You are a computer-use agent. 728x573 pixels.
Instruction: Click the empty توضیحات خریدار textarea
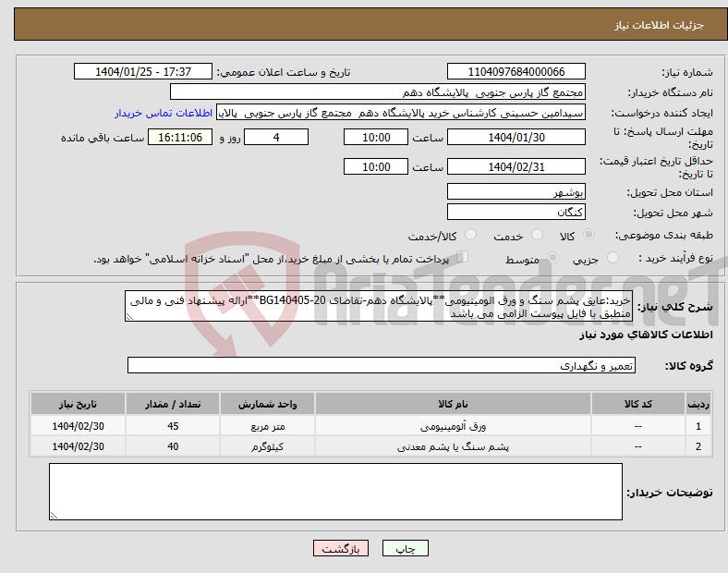[335, 492]
